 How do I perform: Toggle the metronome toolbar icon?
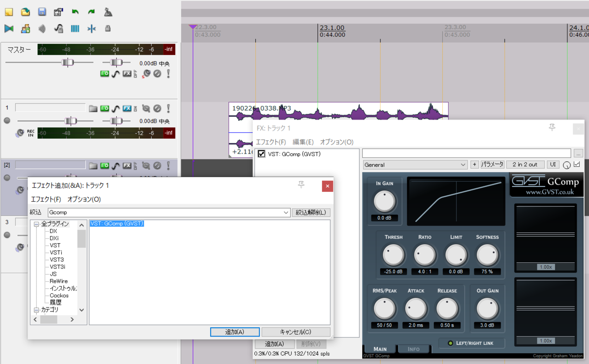(108, 12)
